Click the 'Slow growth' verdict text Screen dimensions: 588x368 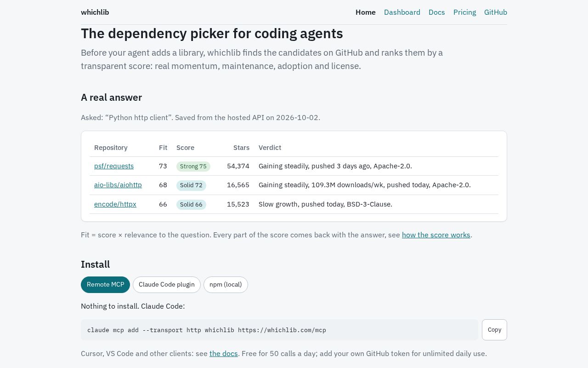point(325,204)
